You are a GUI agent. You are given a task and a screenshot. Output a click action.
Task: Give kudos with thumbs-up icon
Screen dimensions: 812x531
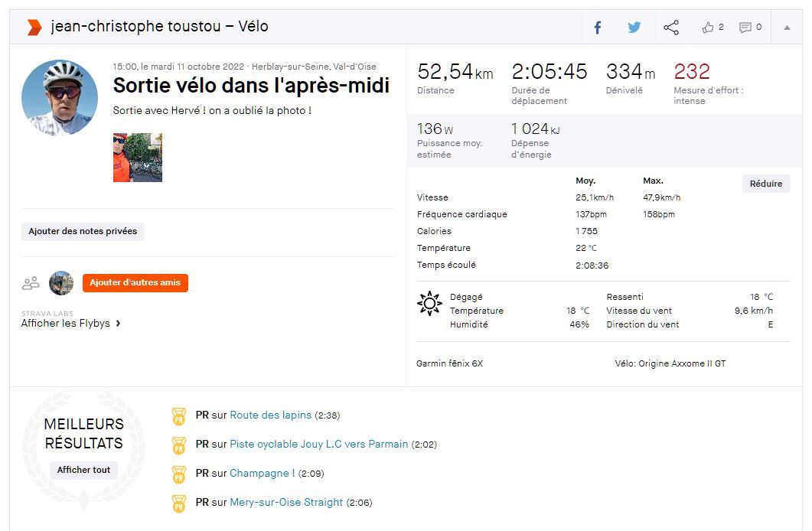(708, 28)
